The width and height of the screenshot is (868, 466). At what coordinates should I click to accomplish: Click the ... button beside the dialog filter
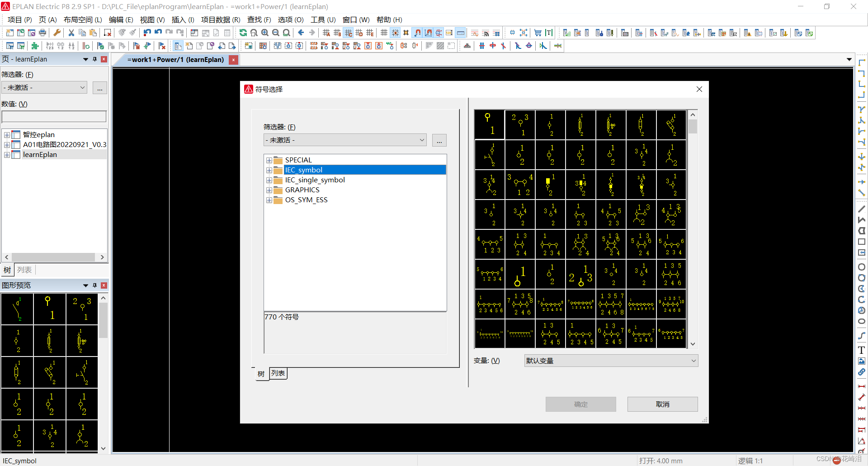439,140
